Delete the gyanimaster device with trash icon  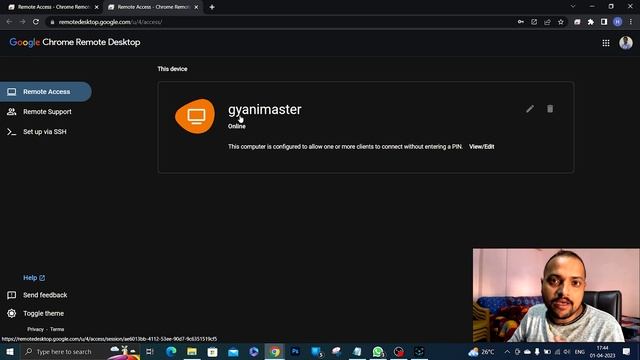tap(550, 109)
